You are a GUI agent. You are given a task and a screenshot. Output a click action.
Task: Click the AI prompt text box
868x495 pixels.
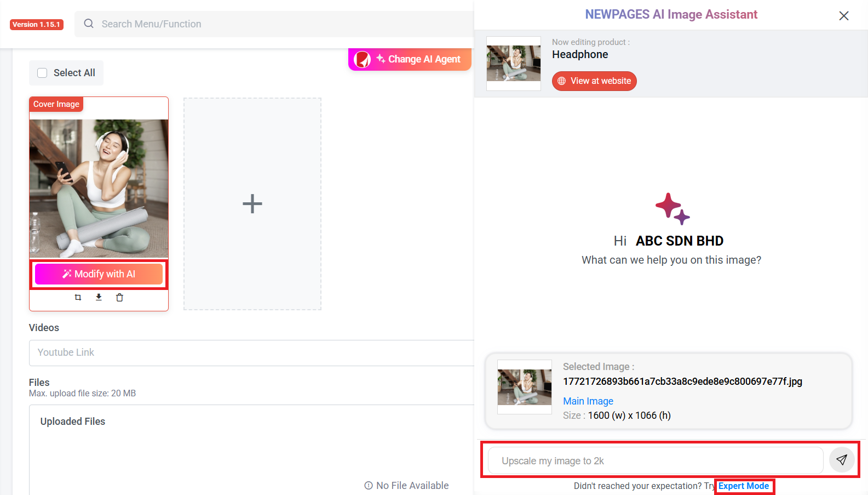point(655,461)
